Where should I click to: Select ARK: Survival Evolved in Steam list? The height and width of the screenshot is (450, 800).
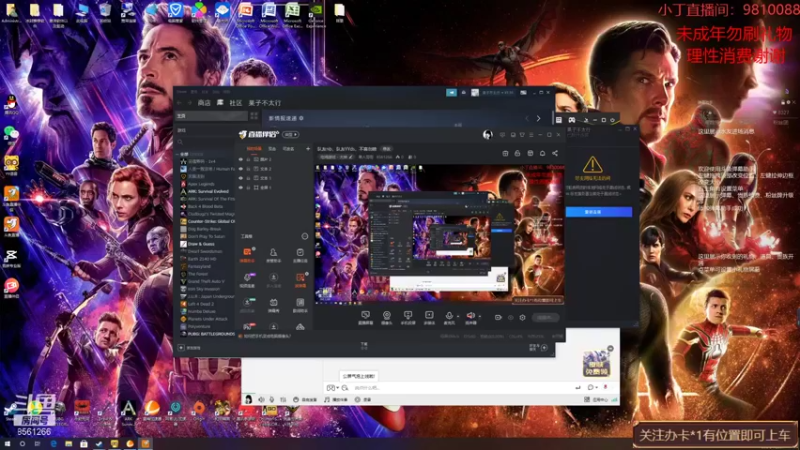(208, 191)
